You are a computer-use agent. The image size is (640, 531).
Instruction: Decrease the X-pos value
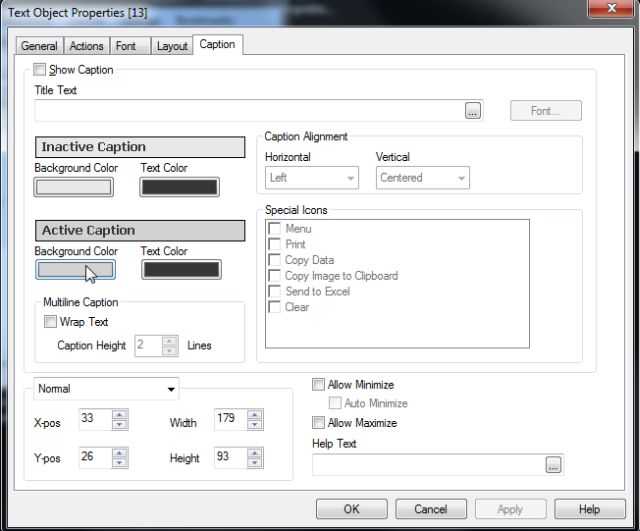(120, 424)
